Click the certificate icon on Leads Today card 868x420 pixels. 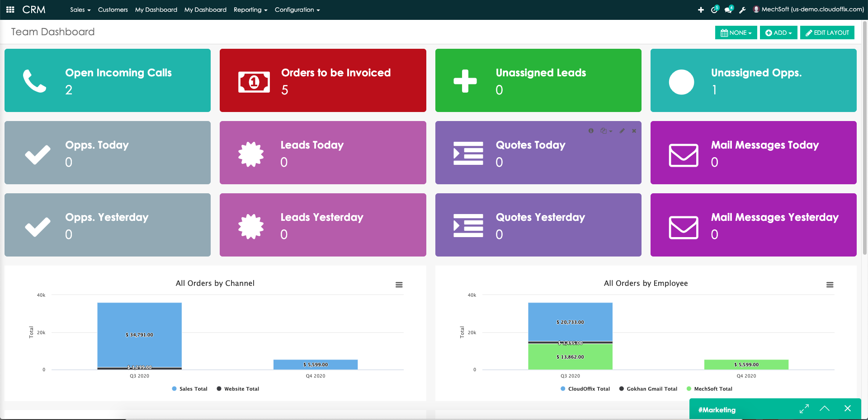tap(251, 154)
